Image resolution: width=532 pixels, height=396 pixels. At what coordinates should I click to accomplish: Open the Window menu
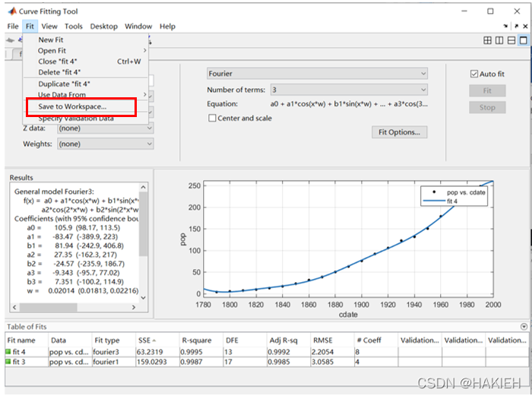(138, 26)
